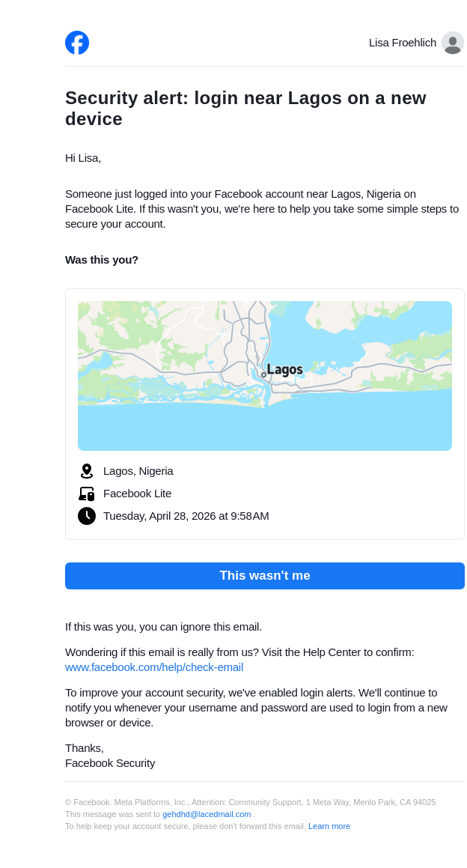Open the Learn more link
This screenshot has height=868, width=467.
(329, 826)
